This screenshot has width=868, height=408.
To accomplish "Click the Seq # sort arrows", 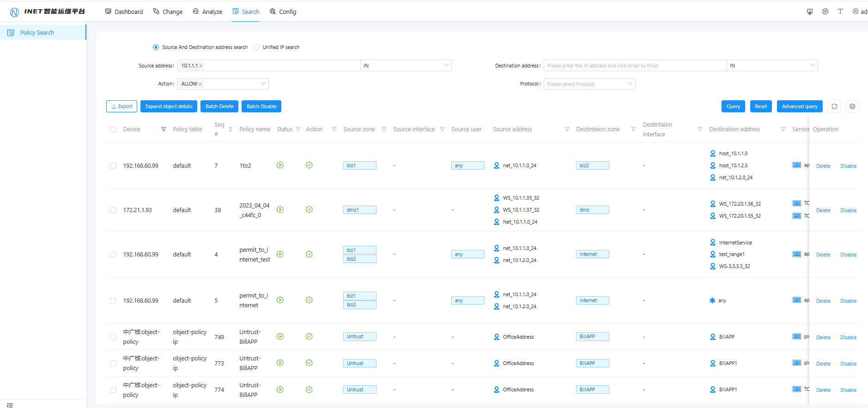I will pos(230,129).
